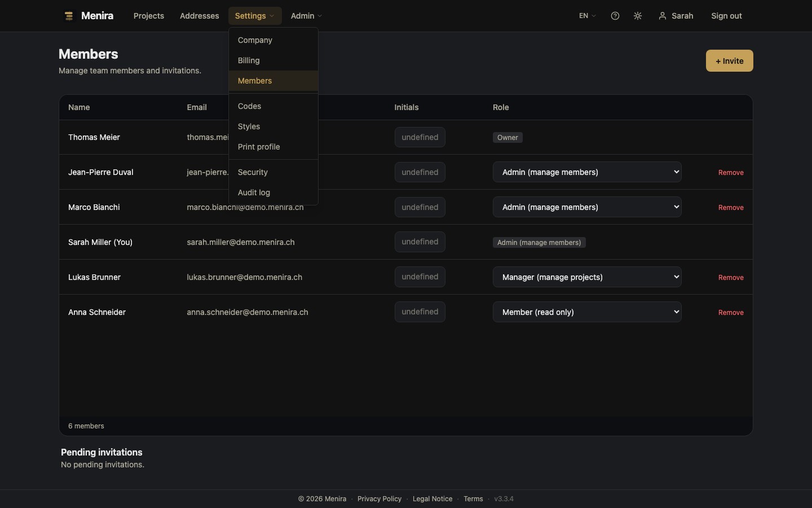This screenshot has width=812, height=508.
Task: Remove Lukas Brunner from members
Action: 731,278
